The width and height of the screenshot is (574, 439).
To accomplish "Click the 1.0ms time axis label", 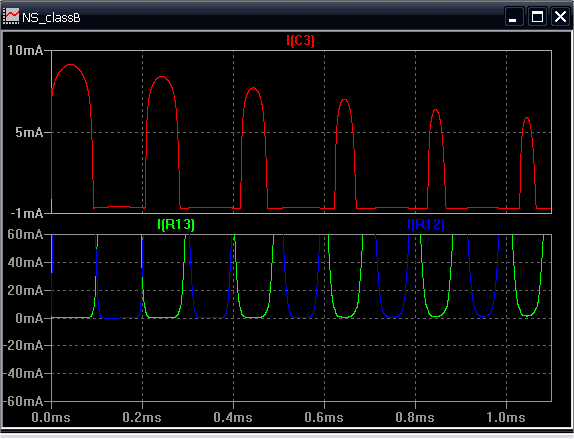I will coord(506,417).
